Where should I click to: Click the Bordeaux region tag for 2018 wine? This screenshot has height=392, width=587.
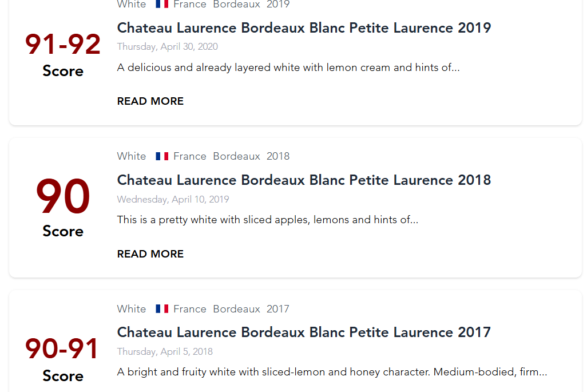click(236, 156)
